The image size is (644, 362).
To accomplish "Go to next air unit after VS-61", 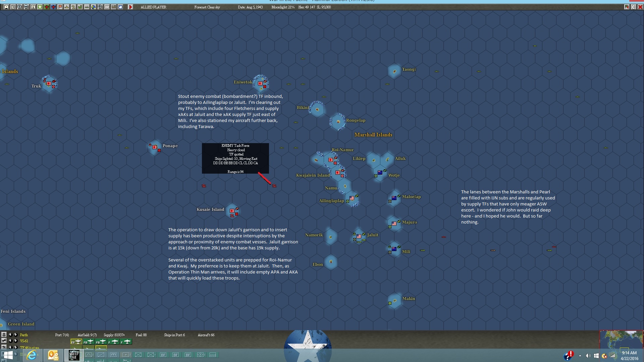I will pyautogui.click(x=15, y=341).
